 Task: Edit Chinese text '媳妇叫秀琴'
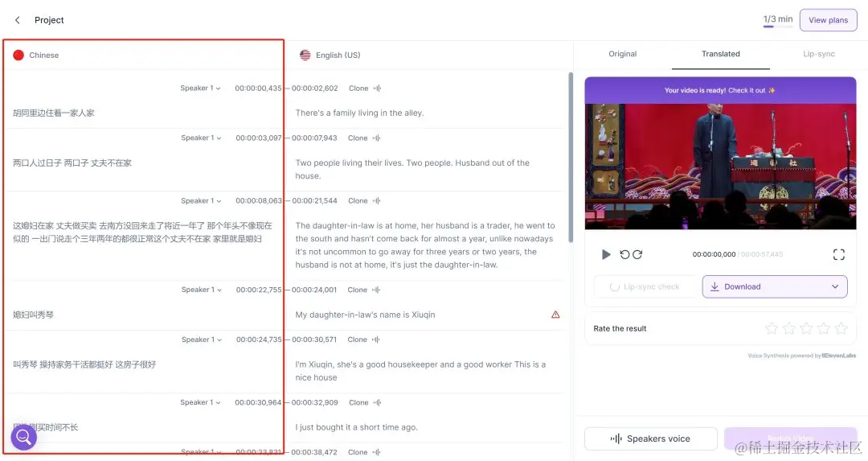pyautogui.click(x=33, y=314)
